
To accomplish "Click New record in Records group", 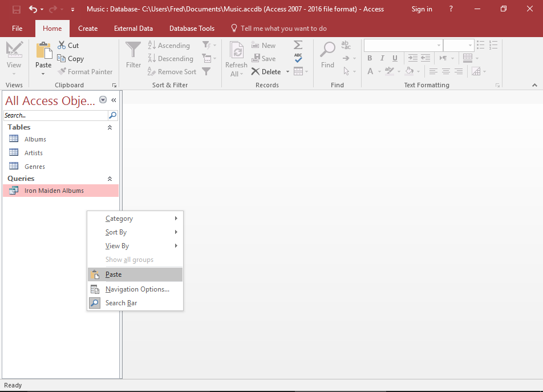I will pos(264,46).
